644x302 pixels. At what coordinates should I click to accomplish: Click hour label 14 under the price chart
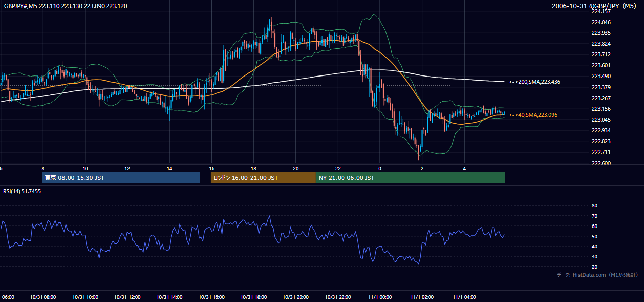coord(169,169)
